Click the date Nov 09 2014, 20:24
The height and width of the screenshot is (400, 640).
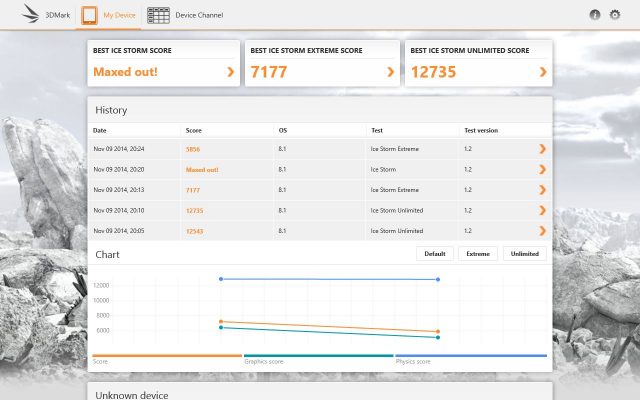[x=119, y=149]
